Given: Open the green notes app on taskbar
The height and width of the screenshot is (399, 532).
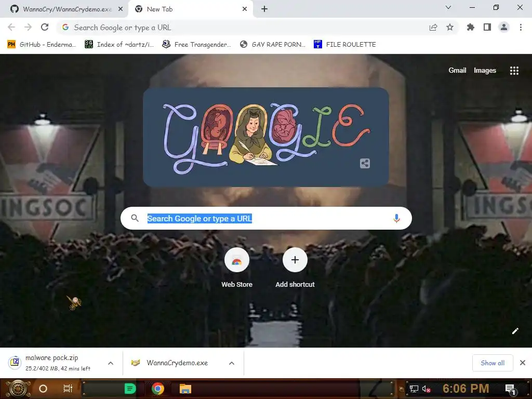Looking at the screenshot, I should pos(130,389).
